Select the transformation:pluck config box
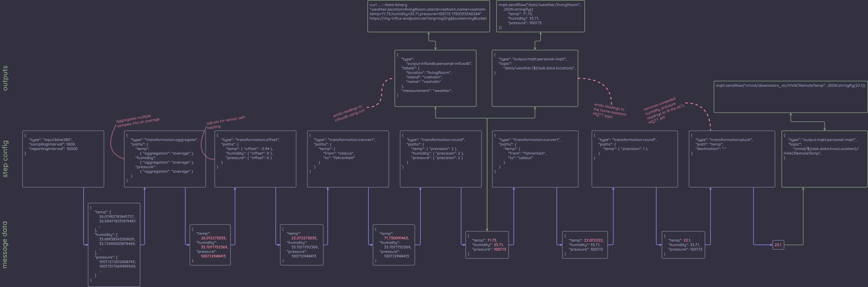This screenshot has width=868, height=287. (x=732, y=159)
